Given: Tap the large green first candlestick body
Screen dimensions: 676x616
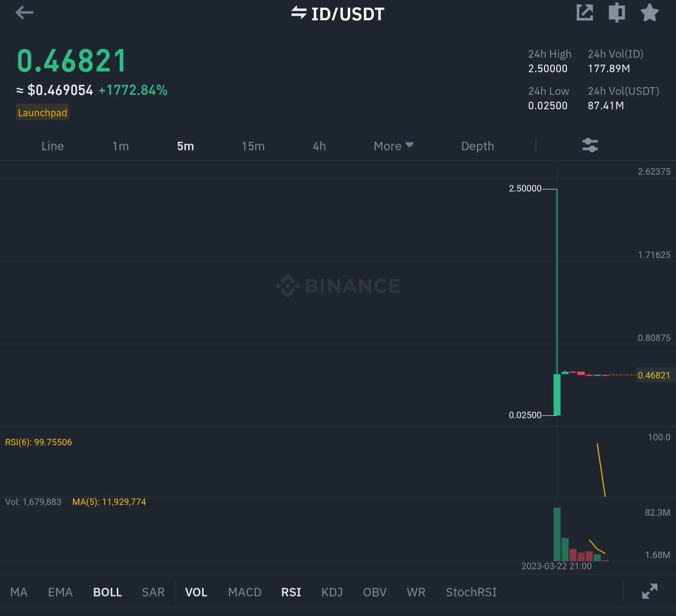Looking at the screenshot, I should pos(557,394).
